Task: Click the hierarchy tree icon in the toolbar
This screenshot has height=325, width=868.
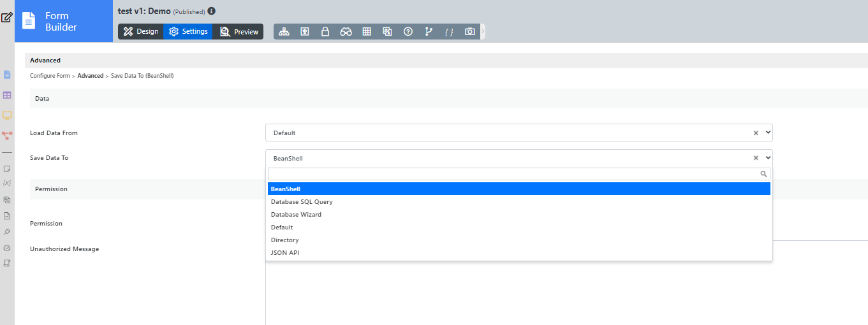Action: (x=284, y=32)
